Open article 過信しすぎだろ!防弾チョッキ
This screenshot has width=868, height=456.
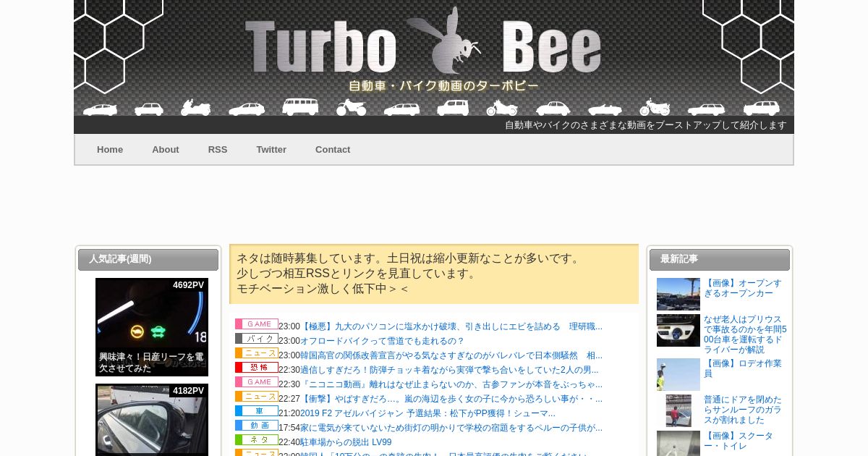449,370
